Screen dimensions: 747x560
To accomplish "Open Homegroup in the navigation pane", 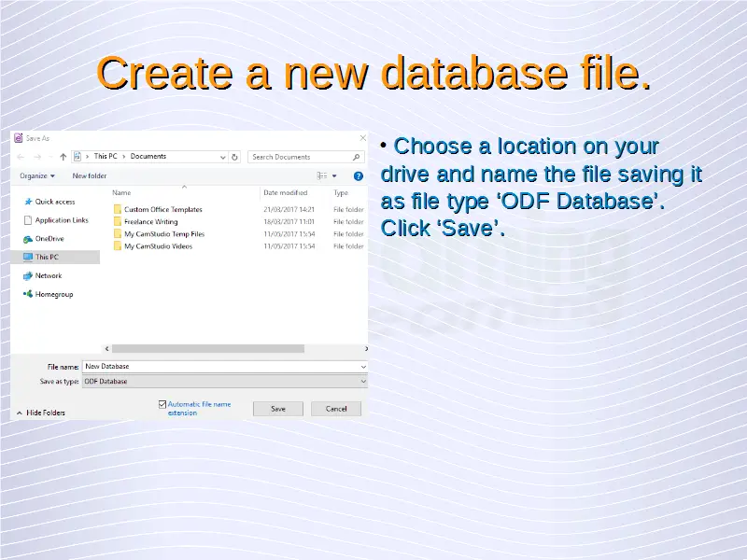I will tap(53, 294).
